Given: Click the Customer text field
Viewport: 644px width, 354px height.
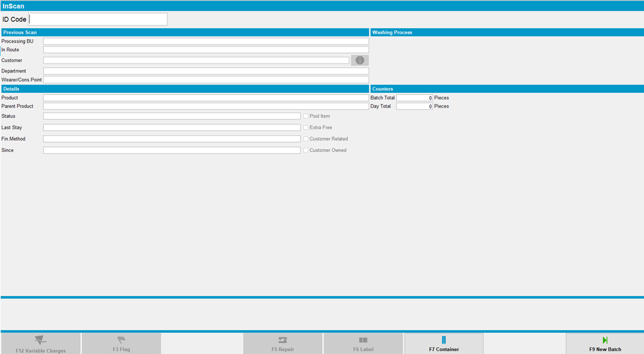Looking at the screenshot, I should coord(196,60).
